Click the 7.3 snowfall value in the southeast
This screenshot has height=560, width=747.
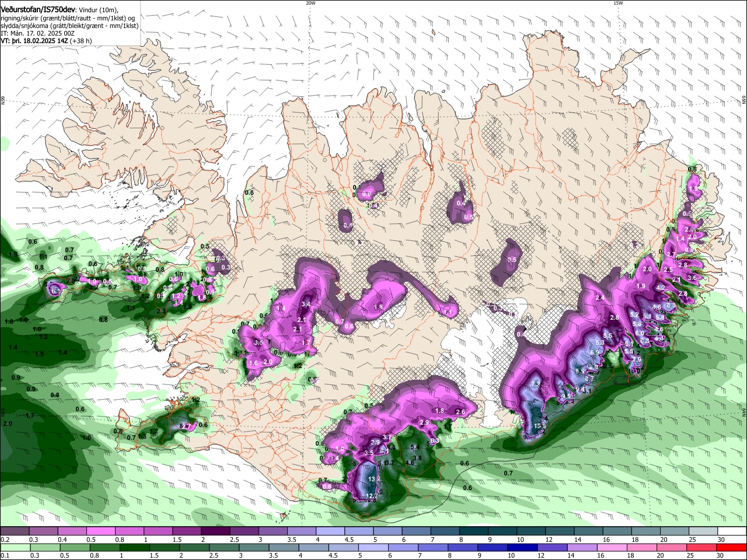click(536, 383)
